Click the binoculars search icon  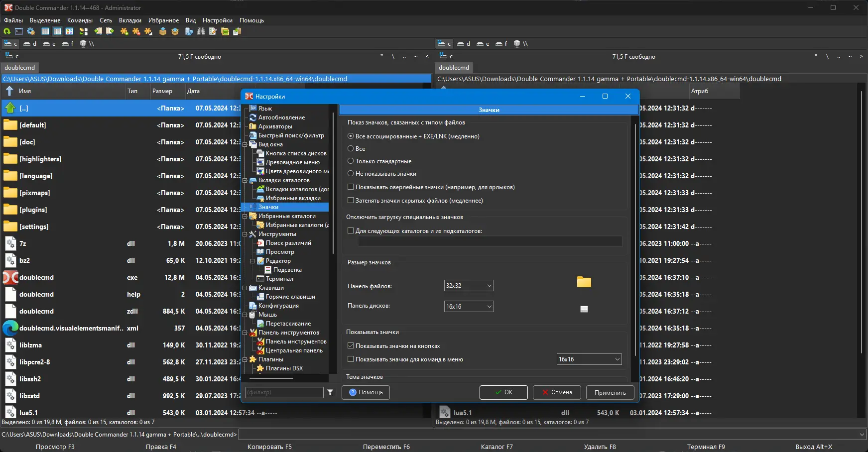(201, 31)
